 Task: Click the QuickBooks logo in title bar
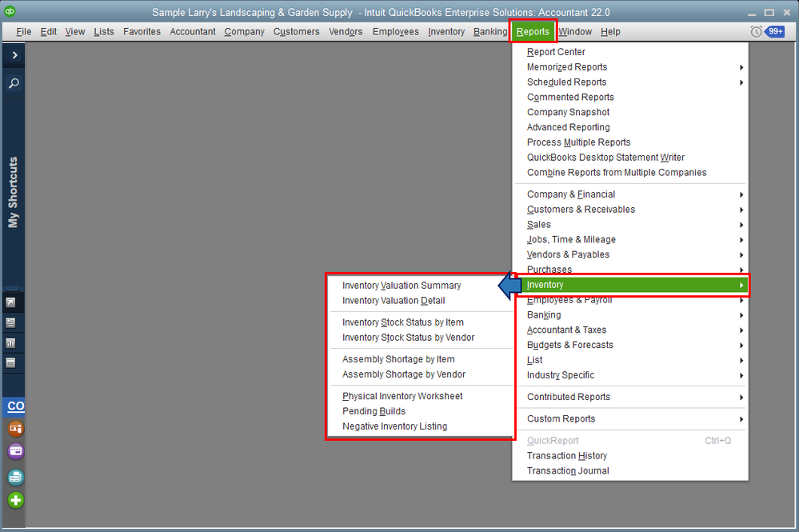(x=9, y=11)
